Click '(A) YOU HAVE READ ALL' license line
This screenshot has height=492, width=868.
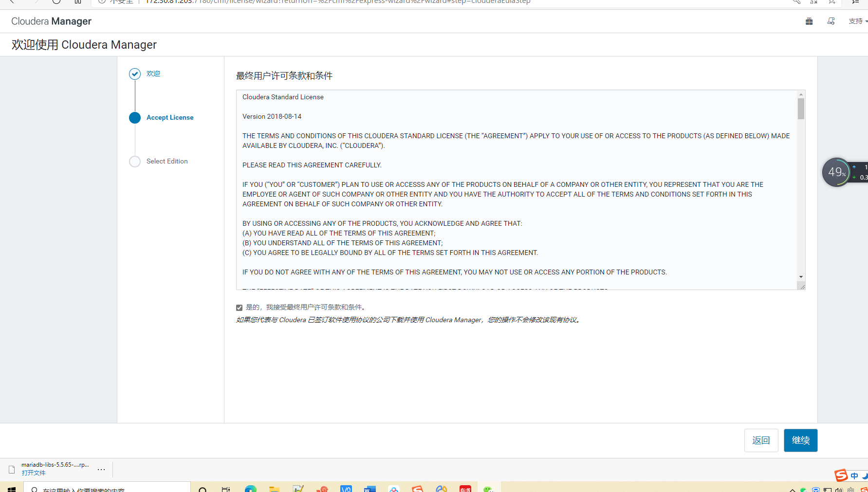tap(339, 234)
